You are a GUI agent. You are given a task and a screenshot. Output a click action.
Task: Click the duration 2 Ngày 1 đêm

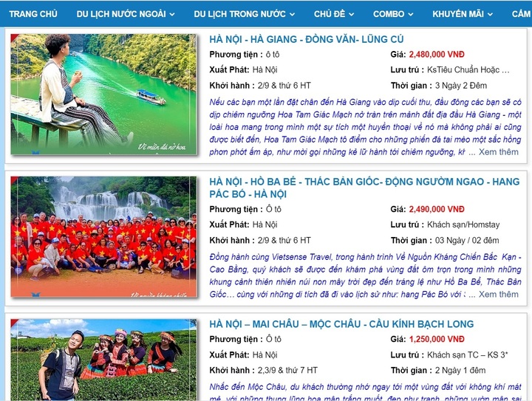tap(460, 370)
